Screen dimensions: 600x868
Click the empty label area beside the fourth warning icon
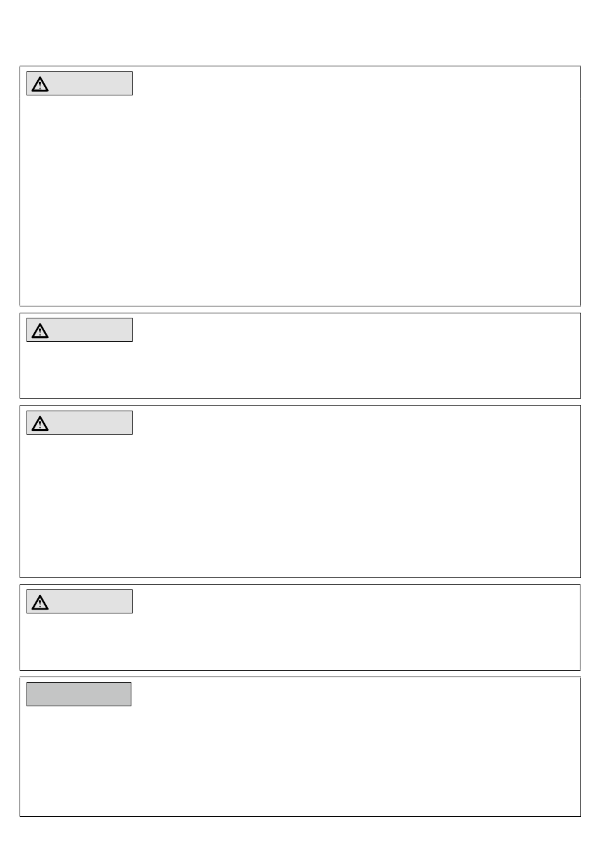tap(90, 601)
